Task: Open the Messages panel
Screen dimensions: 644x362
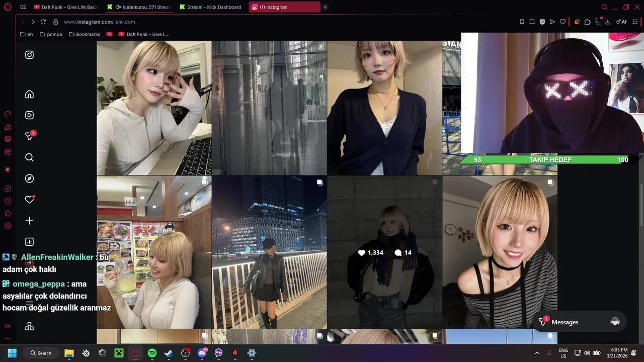Action: pyautogui.click(x=565, y=322)
